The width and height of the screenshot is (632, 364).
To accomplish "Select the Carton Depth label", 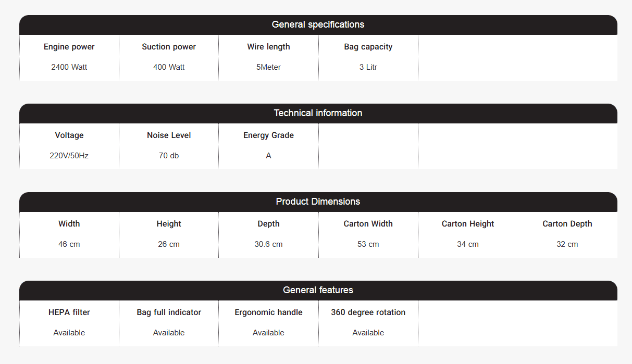I will coord(567,224).
